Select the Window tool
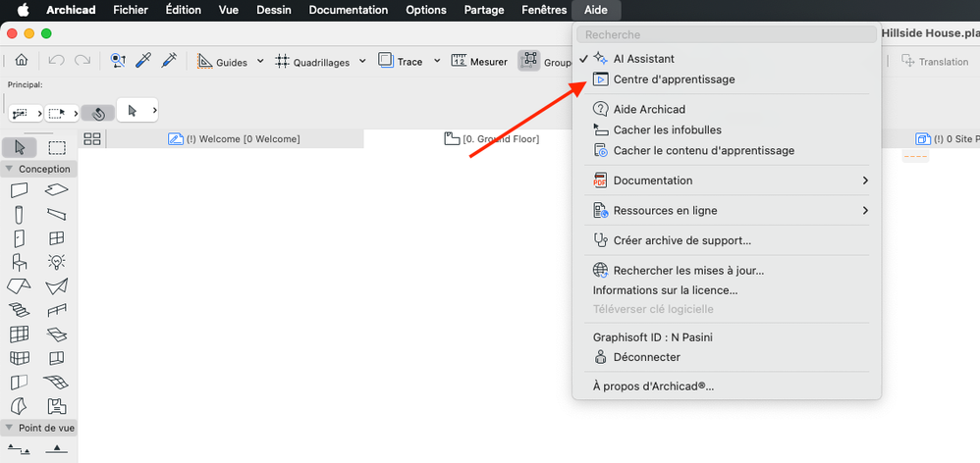 [57, 237]
